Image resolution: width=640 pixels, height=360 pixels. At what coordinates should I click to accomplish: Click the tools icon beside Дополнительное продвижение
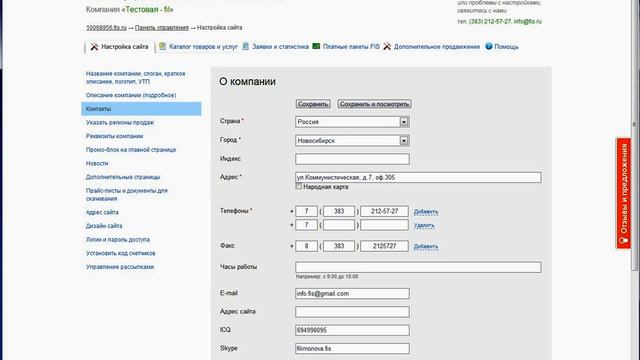387,47
